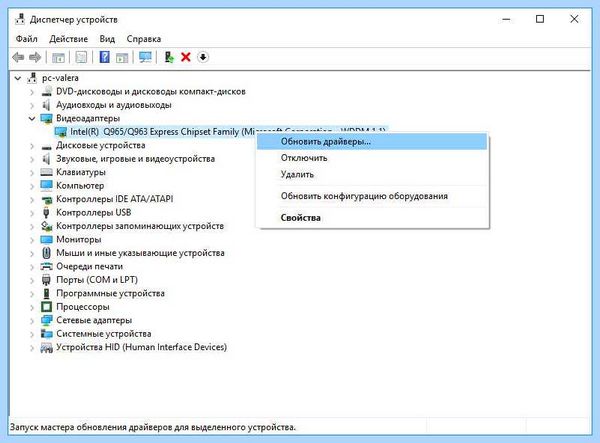Click the Системные устройства folder icon

click(x=46, y=334)
